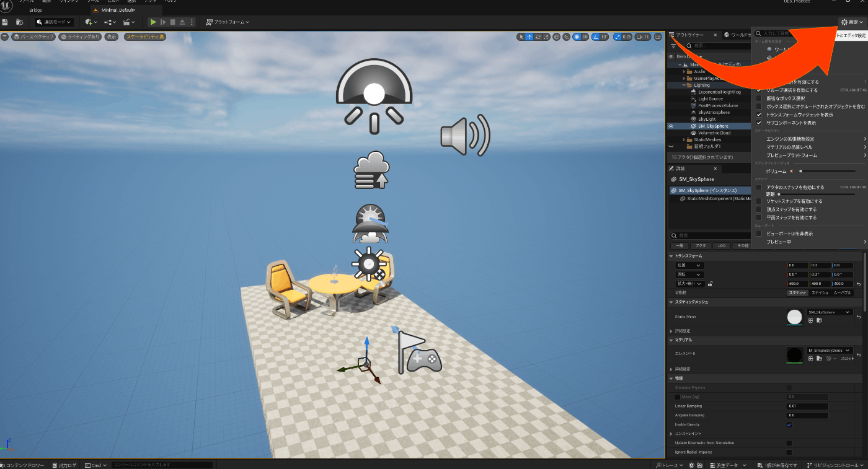Viewport: 868px width, 469px height.
Task: Click the exponential height fog cloud icon
Action: 371,170
